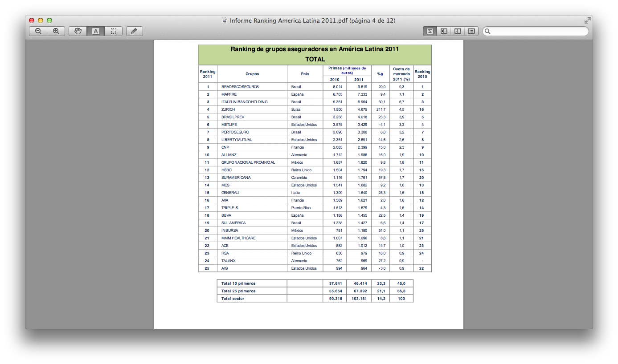Show the thumbnails sidebar view
This screenshot has width=618, height=364.
(444, 31)
